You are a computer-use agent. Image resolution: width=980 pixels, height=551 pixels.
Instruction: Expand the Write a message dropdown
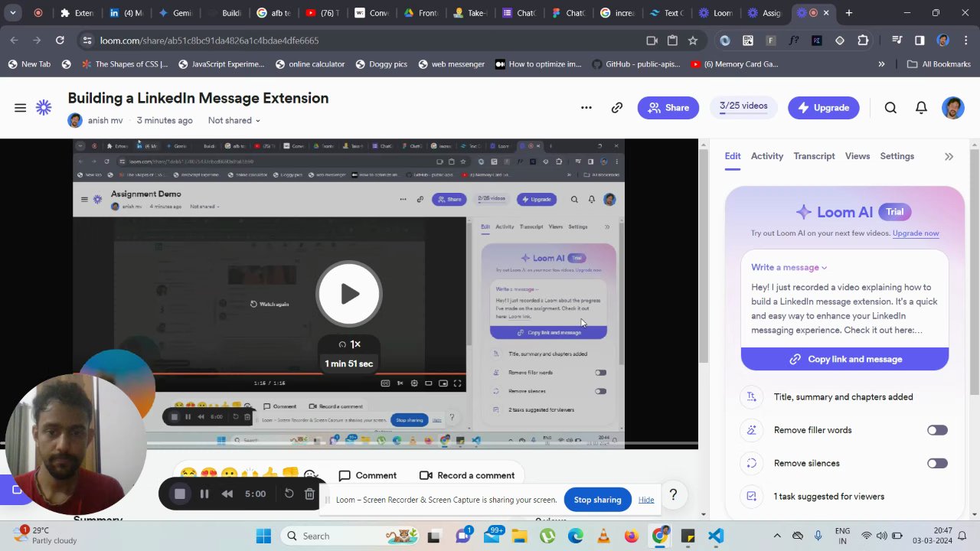(789, 267)
